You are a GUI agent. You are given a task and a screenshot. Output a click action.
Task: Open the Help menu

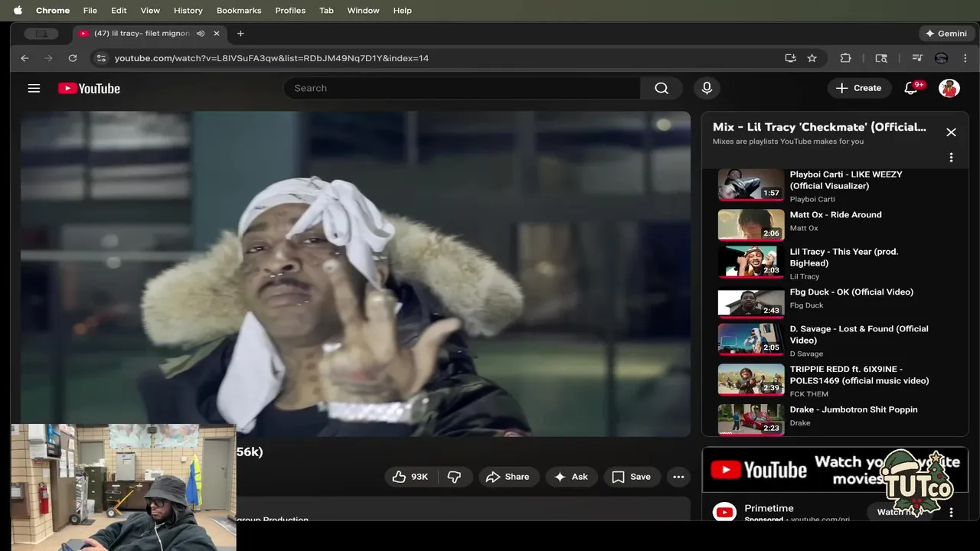click(x=403, y=11)
